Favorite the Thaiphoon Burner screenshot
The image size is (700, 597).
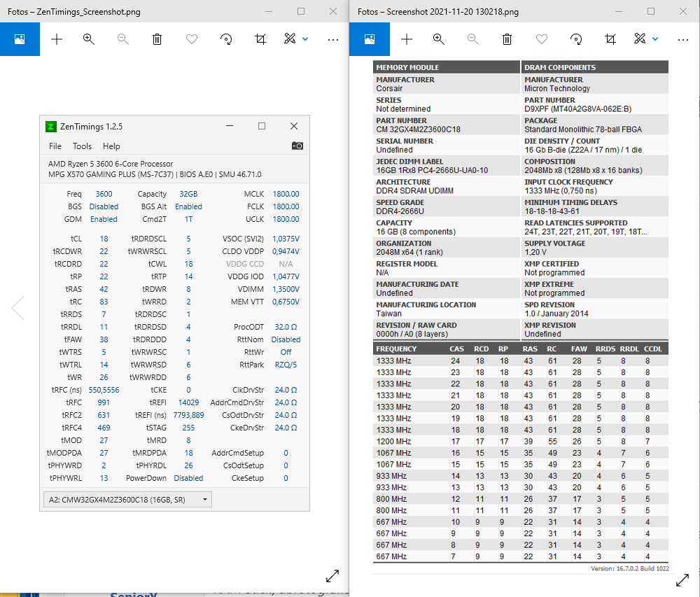[x=541, y=40]
